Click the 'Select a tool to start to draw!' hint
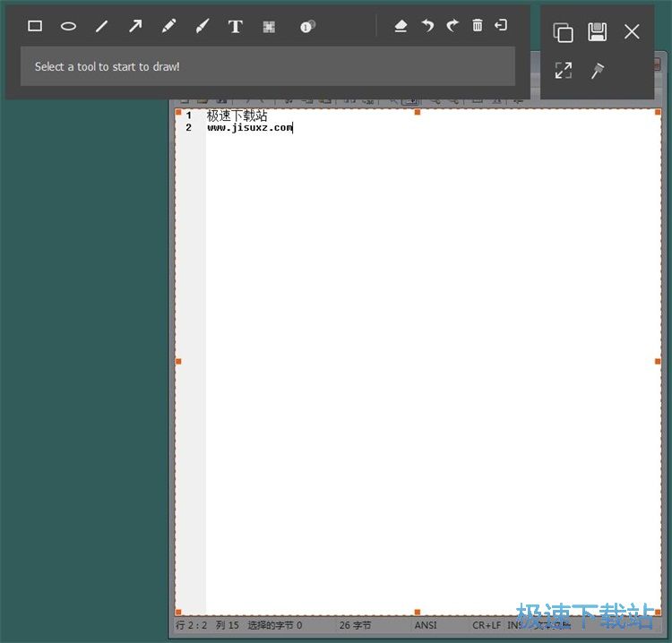 click(x=108, y=67)
